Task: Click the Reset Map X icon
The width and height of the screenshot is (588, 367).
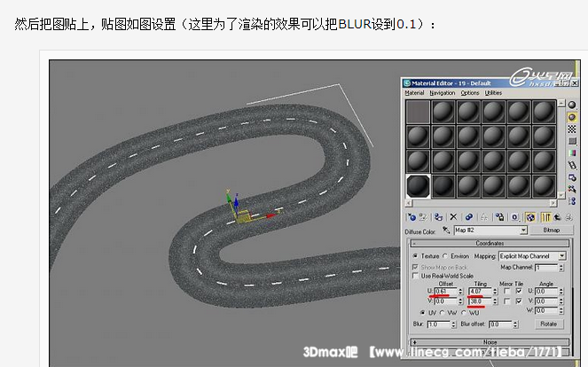Action: [x=453, y=216]
